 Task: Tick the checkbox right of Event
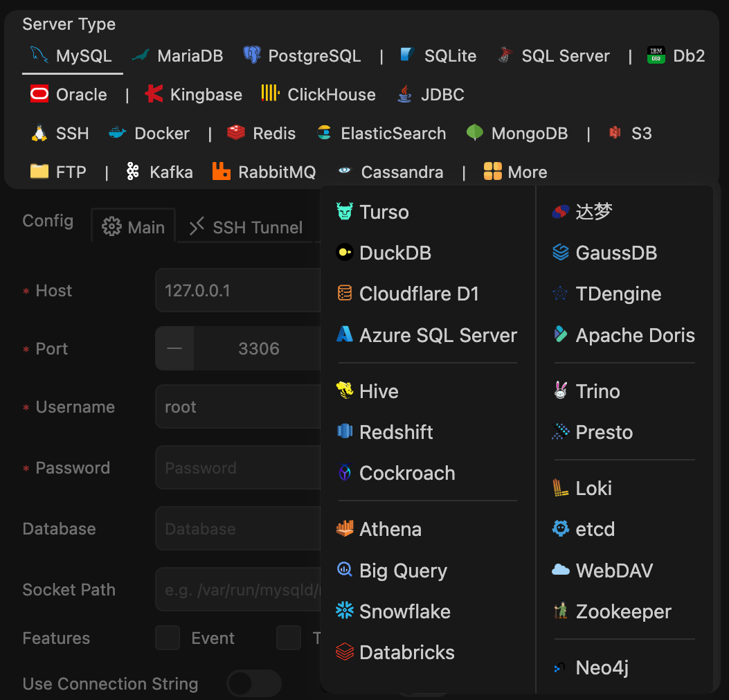pyautogui.click(x=288, y=638)
